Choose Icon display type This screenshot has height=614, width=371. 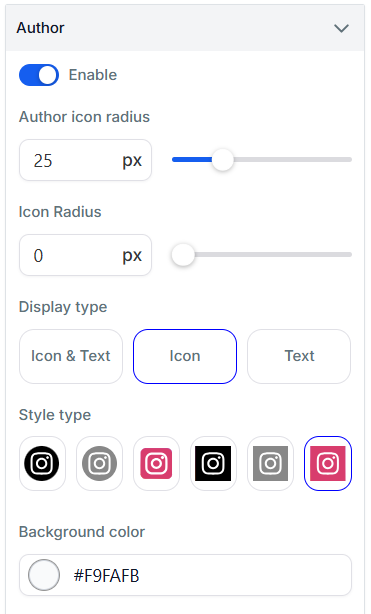tap(185, 356)
